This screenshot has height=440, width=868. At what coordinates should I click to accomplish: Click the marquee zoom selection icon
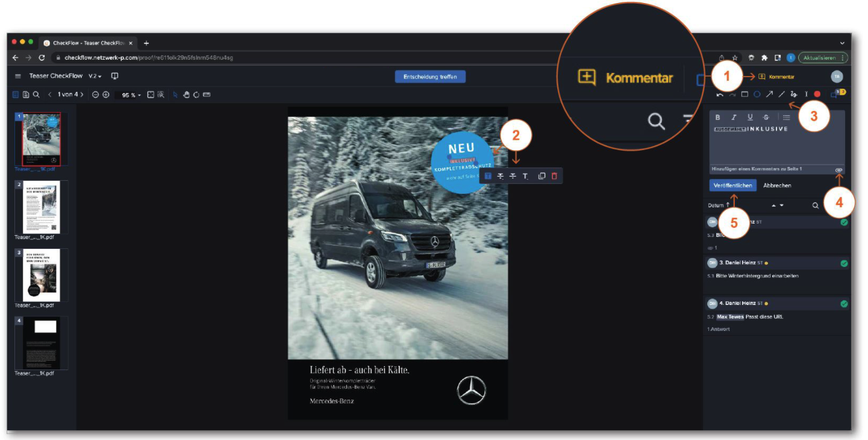click(x=161, y=95)
